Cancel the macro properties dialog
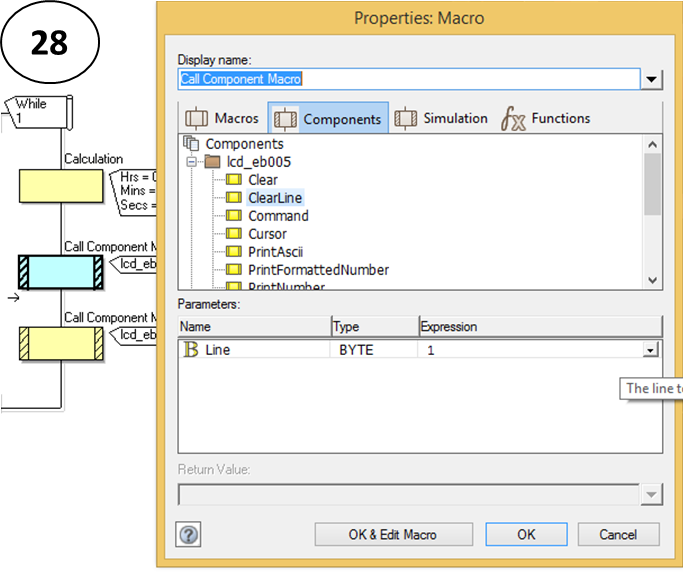 (x=618, y=534)
